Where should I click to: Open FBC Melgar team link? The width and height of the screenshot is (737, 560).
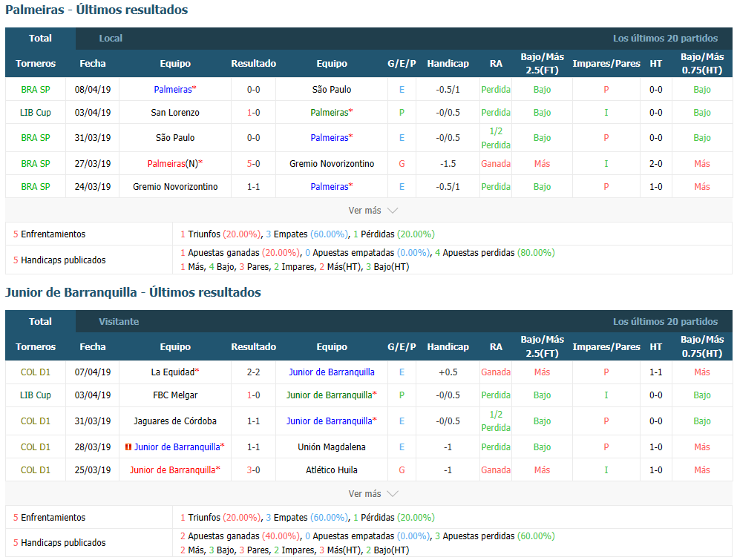[175, 395]
